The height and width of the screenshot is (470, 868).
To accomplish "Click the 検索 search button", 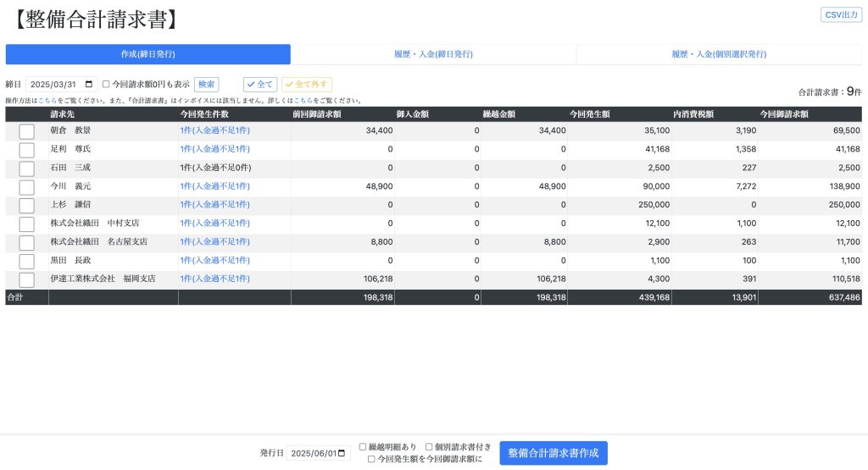I will [x=206, y=85].
